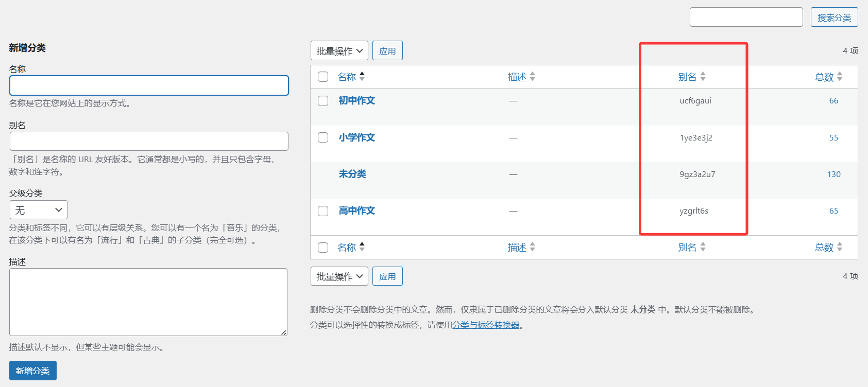Screen dimensions: 868x387
Task: Open the 未分类 category link
Action: (352, 174)
